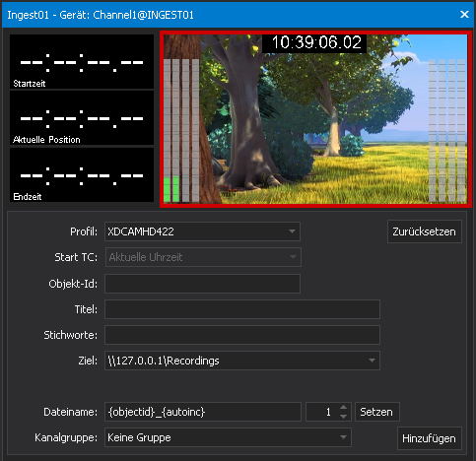Click the Aktuelle Position timecode display
Image resolution: width=476 pixels, height=461 pixels.
pos(82,118)
